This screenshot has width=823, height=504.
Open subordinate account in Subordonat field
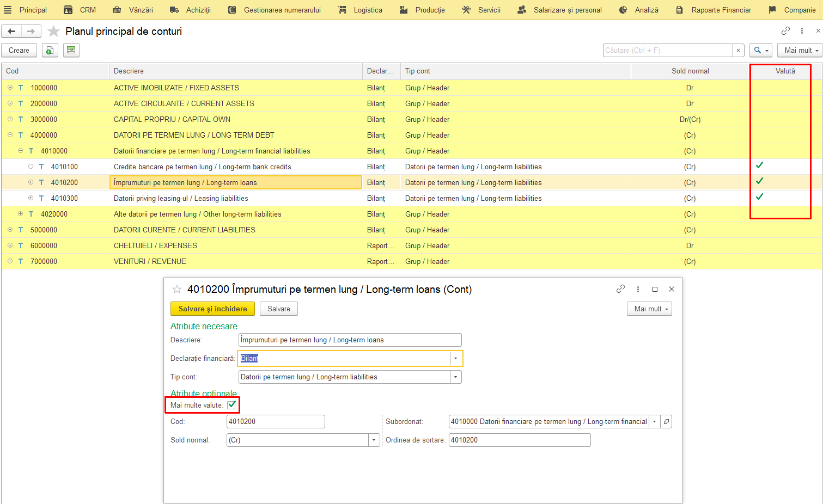click(666, 421)
